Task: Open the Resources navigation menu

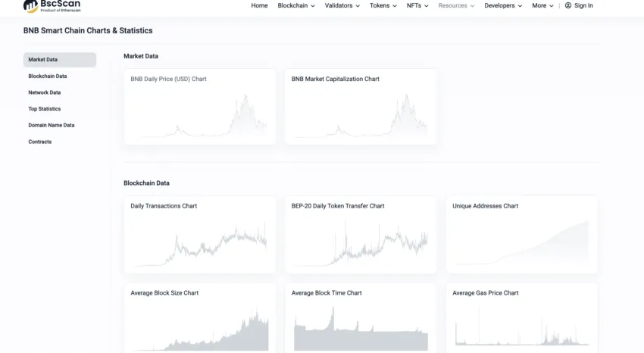Action: (x=456, y=5)
